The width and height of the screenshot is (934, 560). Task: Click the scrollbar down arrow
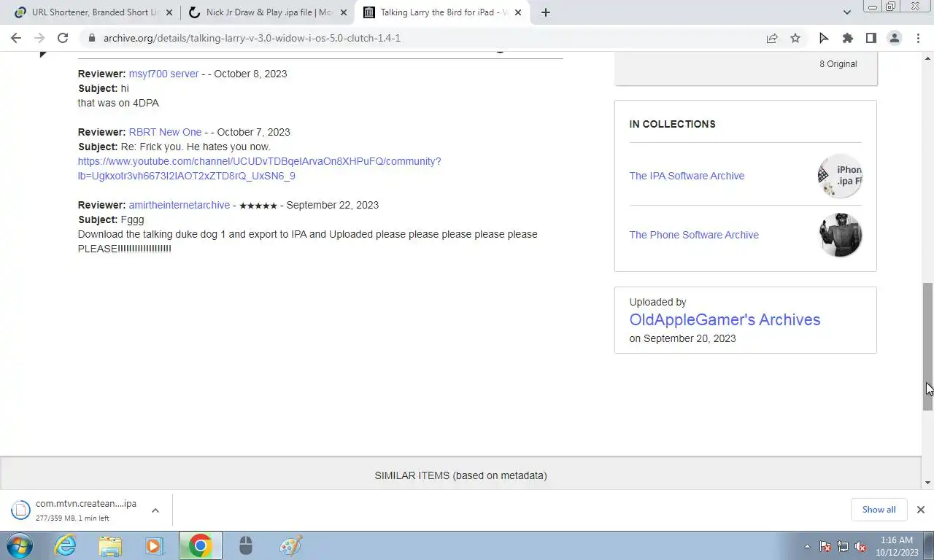point(927,483)
